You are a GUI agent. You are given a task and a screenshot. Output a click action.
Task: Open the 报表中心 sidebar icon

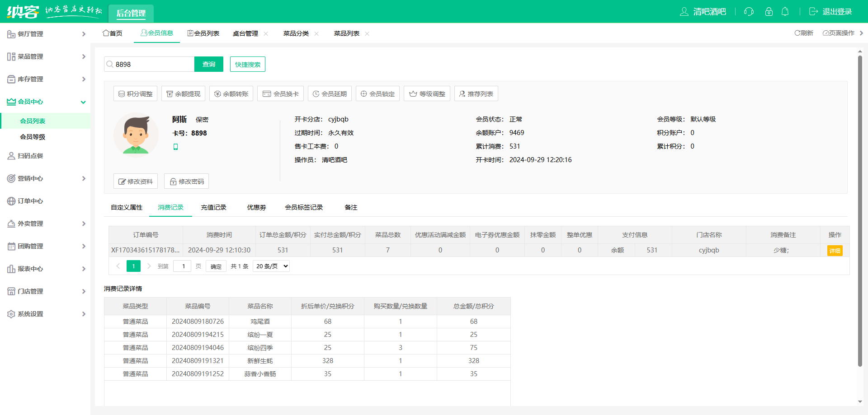coord(11,269)
